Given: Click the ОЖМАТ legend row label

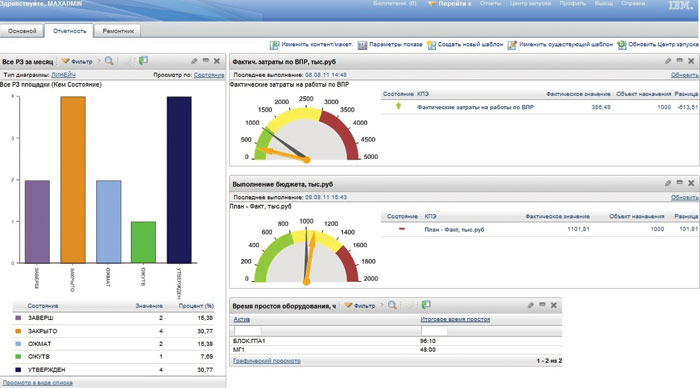Looking at the screenshot, I should click(39, 344).
